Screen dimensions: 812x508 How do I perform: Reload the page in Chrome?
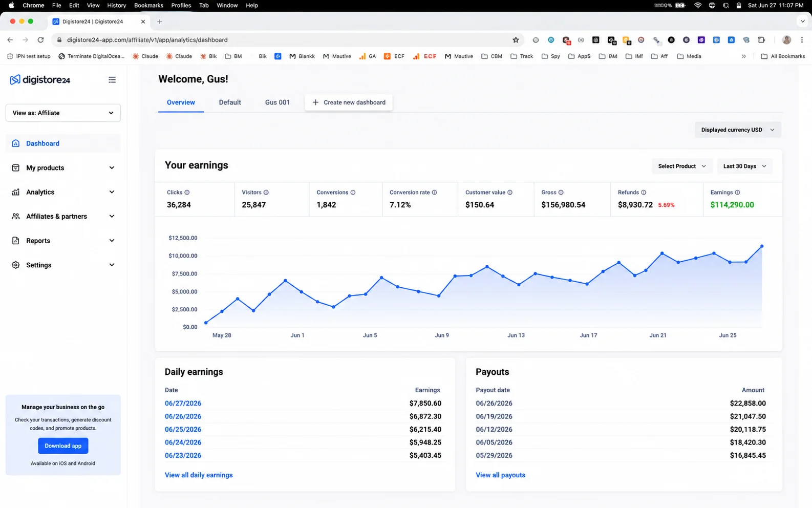[x=40, y=40]
